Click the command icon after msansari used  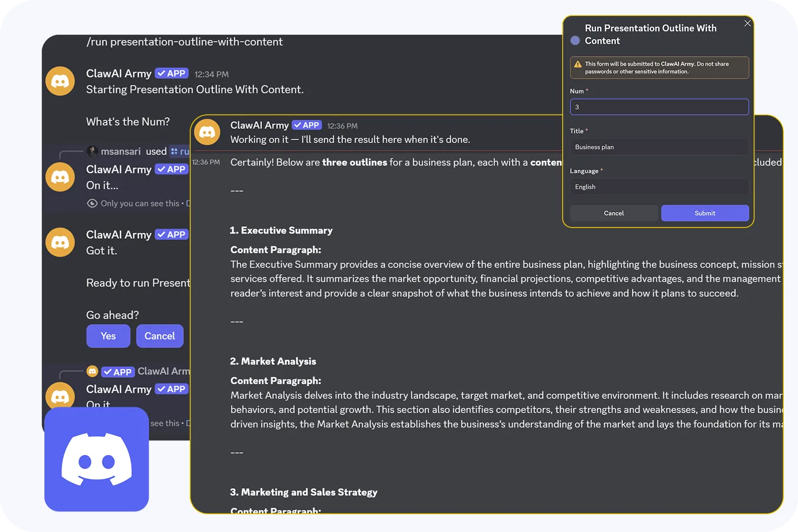coord(174,151)
